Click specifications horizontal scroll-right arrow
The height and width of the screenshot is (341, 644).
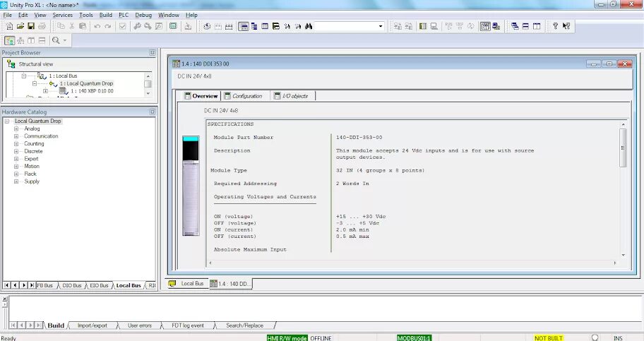pyautogui.click(x=615, y=263)
